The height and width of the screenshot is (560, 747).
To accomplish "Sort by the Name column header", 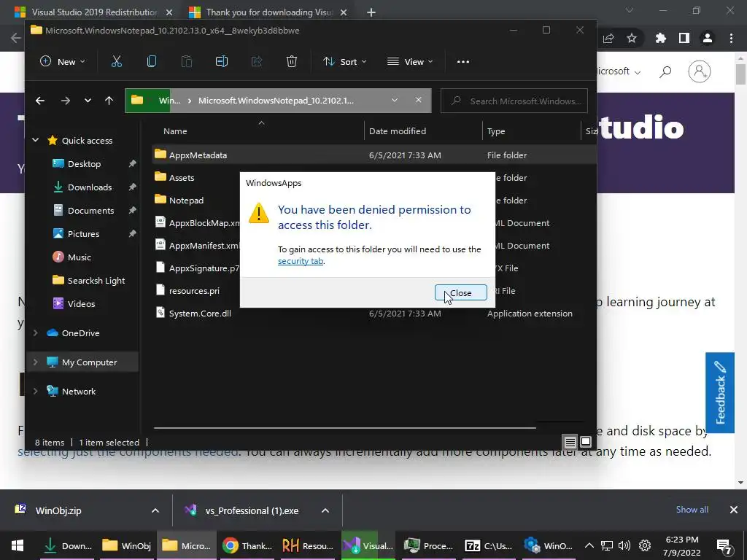I will 175,131.
